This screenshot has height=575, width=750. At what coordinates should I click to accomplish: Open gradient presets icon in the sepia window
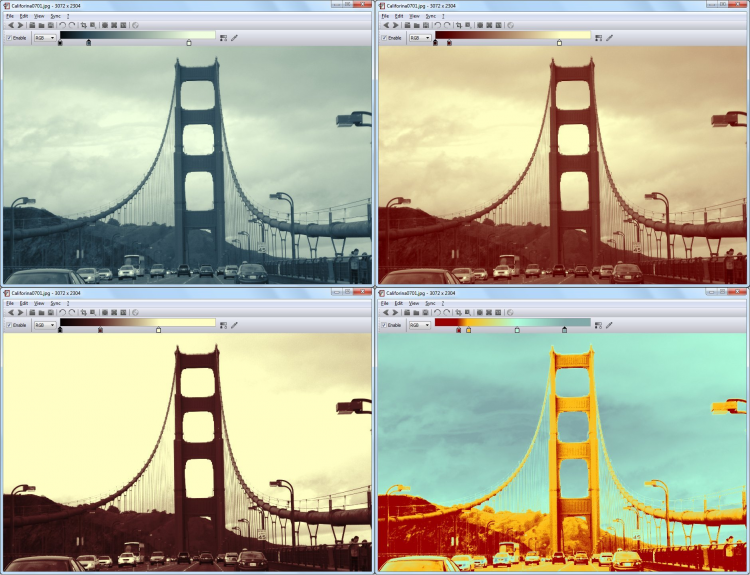tap(598, 38)
